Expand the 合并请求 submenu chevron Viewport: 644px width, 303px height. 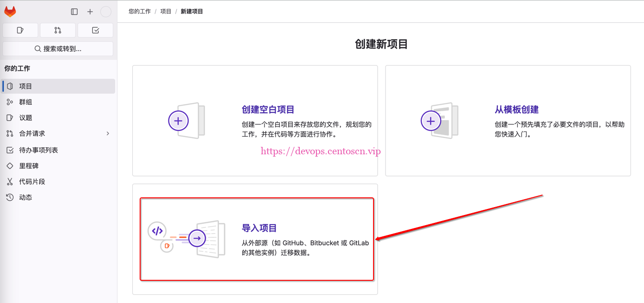[x=108, y=133]
